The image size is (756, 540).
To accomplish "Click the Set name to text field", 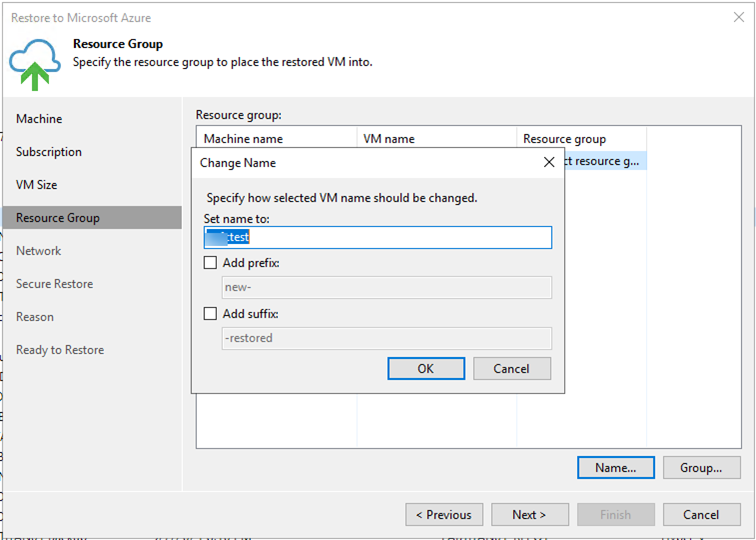I will (x=378, y=237).
